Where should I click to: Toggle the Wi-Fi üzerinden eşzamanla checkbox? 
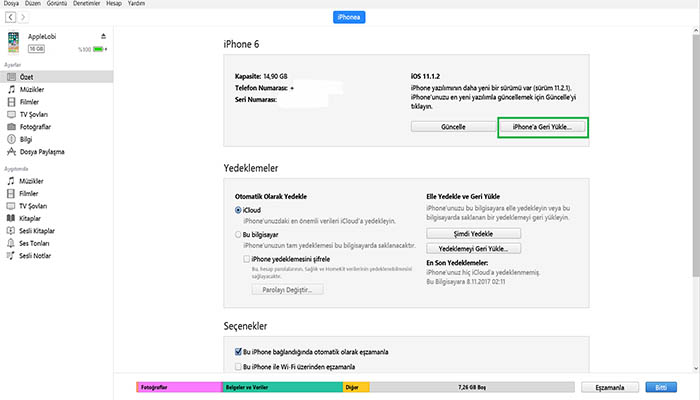pyautogui.click(x=237, y=367)
